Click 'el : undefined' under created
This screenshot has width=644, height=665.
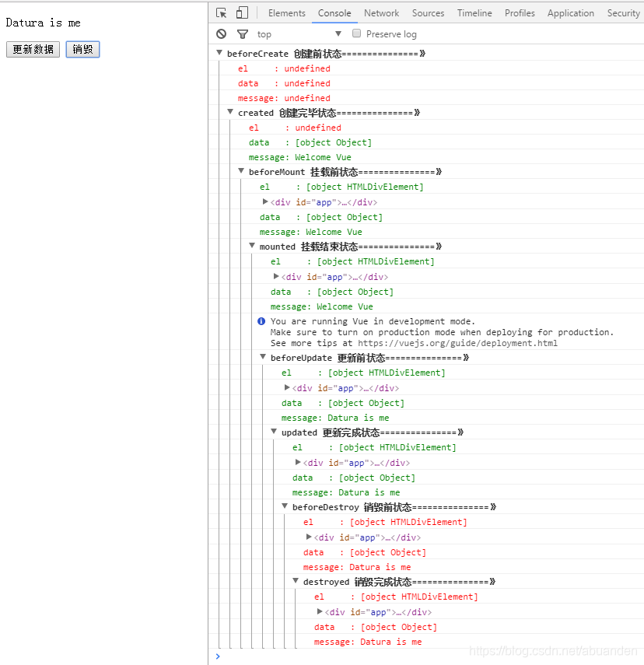[295, 128]
